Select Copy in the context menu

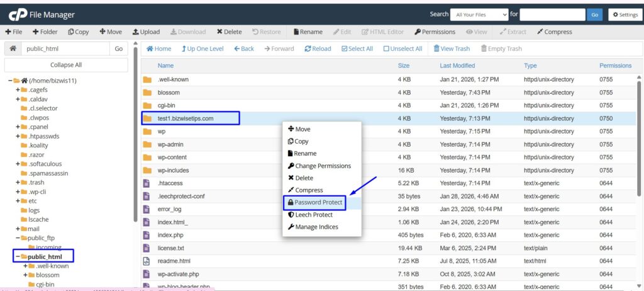pos(322,141)
